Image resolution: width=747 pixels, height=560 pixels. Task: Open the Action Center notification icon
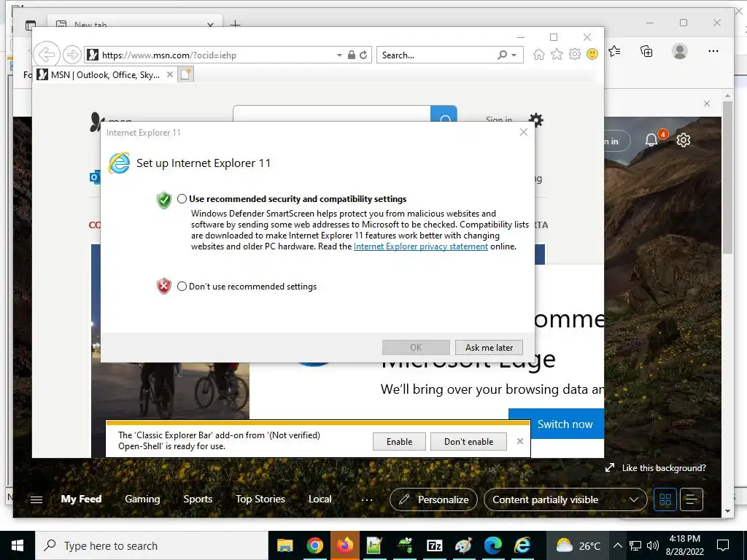(723, 545)
